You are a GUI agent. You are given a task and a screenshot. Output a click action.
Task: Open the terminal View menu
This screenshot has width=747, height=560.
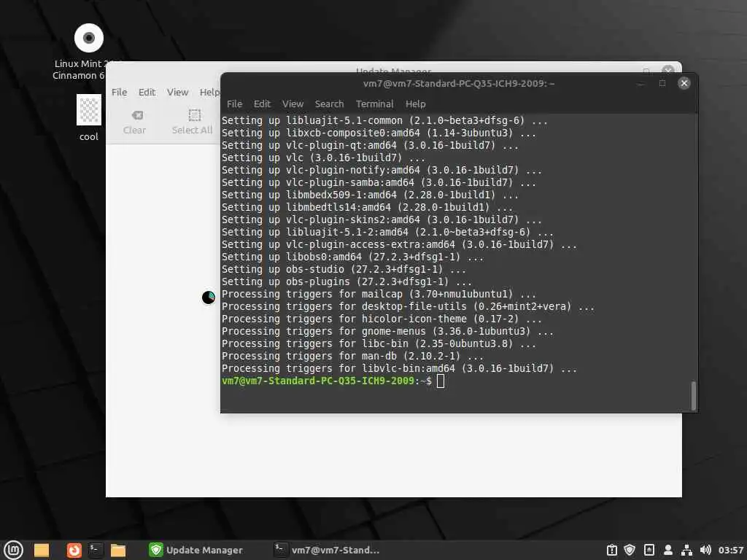click(293, 104)
